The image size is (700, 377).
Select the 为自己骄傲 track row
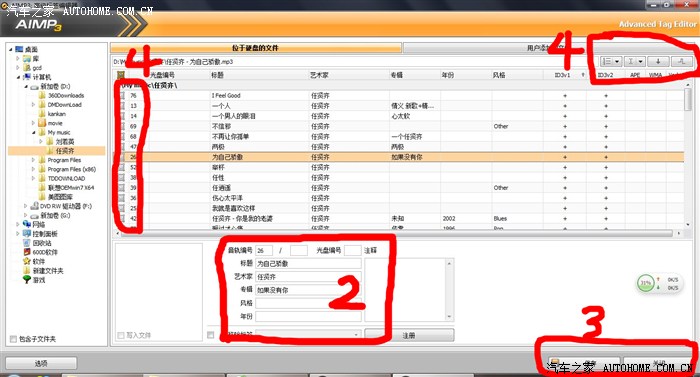point(399,157)
